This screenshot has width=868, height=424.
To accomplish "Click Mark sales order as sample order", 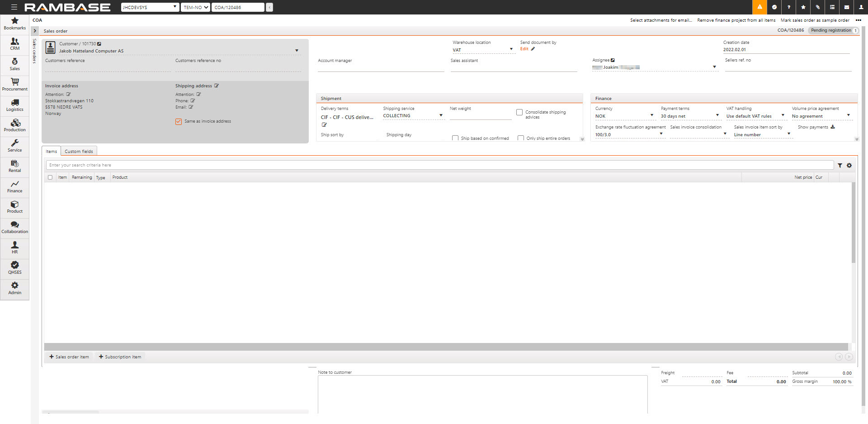I will [815, 20].
